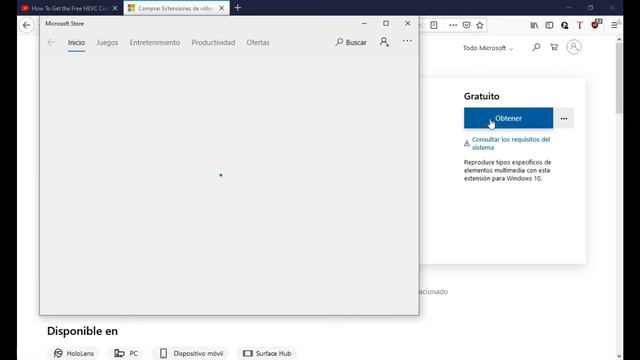
Task: Open the Entretenimiento tab in Microsoft Store
Action: tap(155, 42)
